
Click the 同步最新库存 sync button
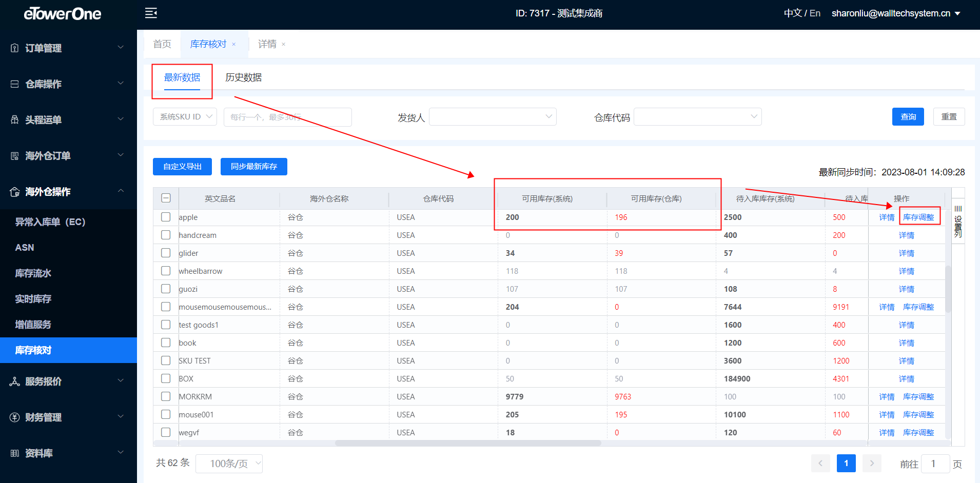(x=254, y=167)
